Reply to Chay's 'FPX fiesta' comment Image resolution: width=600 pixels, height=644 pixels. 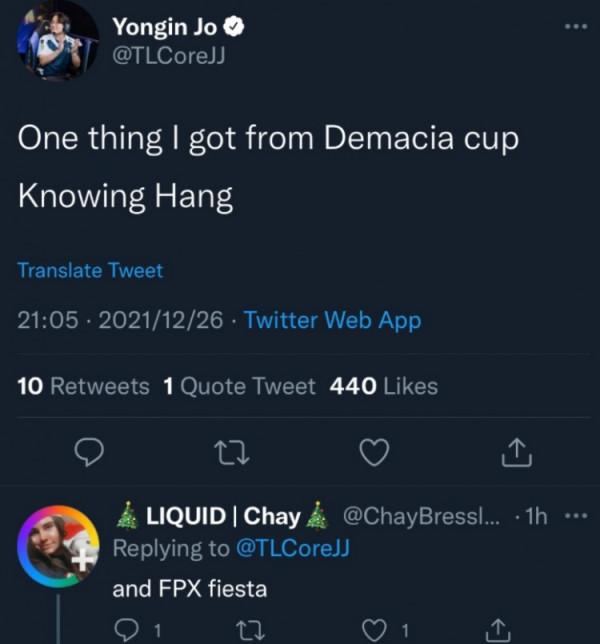click(x=126, y=628)
